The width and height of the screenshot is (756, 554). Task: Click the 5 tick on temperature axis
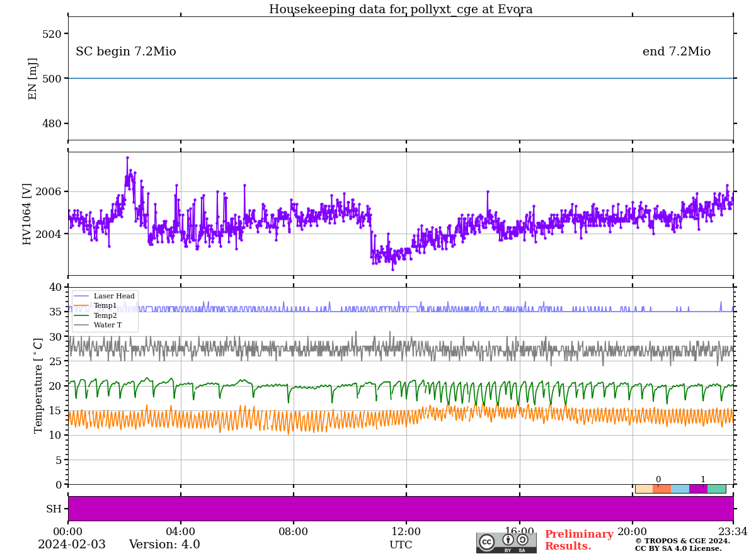[x=59, y=460]
